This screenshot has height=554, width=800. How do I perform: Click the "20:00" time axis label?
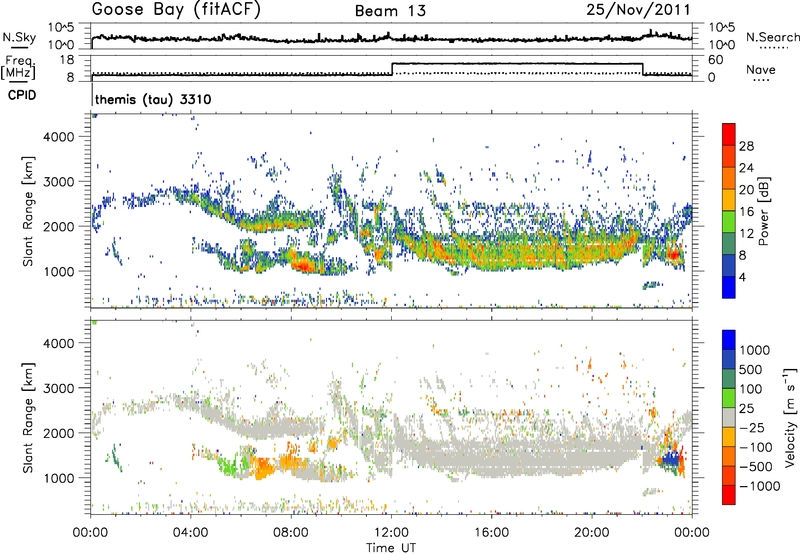[x=591, y=533]
